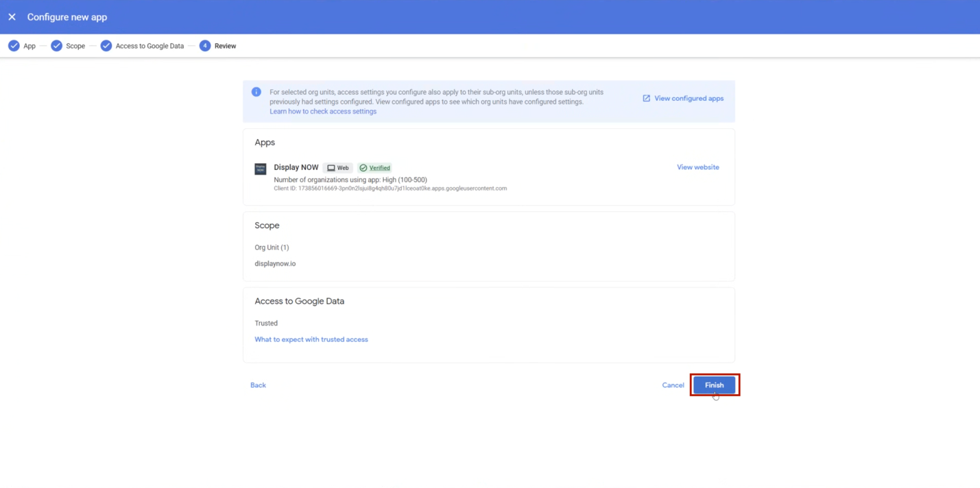Click the external-link icon beside View configured apps

(646, 99)
